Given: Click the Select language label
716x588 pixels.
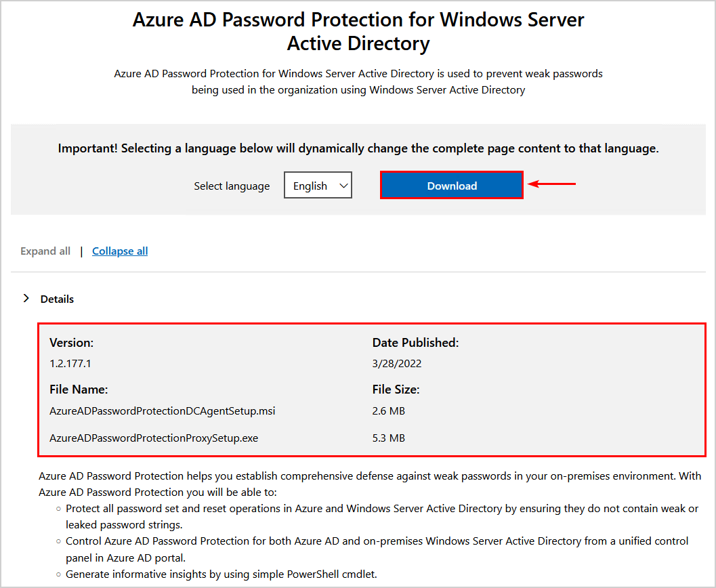Looking at the screenshot, I should [x=232, y=186].
